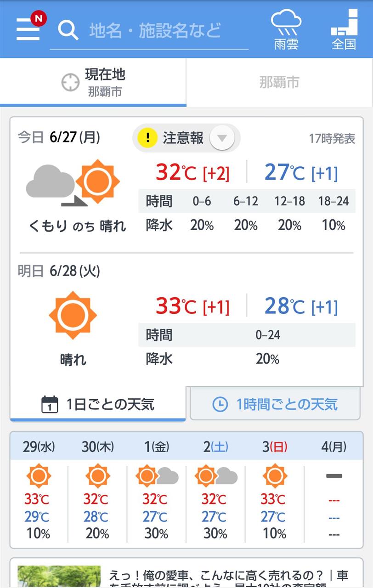The image size is (373, 588).
Task: Click the yellow warning exclamation icon
Action: (x=147, y=138)
